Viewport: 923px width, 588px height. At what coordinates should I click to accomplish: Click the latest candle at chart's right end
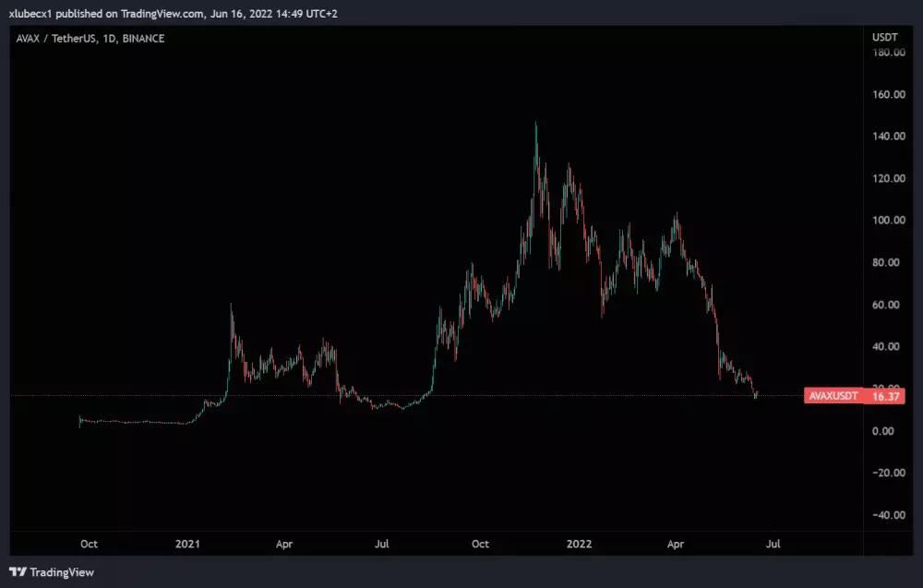pyautogui.click(x=756, y=394)
